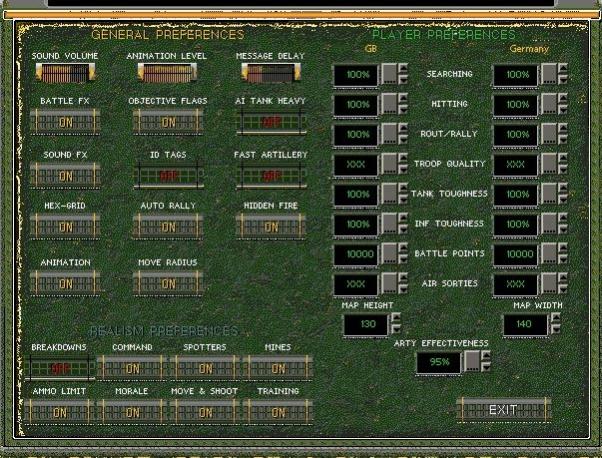Image resolution: width=602 pixels, height=458 pixels.
Task: Disable the Hex-Grid display
Action: (64, 227)
